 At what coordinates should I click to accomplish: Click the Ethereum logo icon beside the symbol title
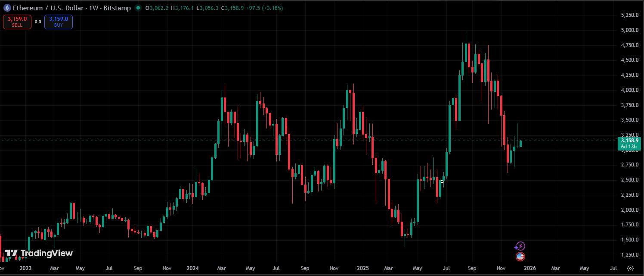7,8
